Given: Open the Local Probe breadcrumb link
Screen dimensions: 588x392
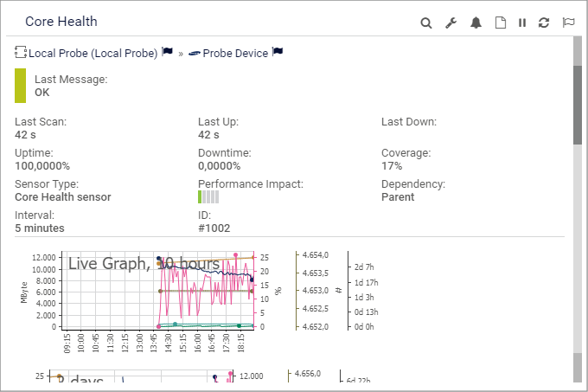Looking at the screenshot, I should tap(93, 53).
